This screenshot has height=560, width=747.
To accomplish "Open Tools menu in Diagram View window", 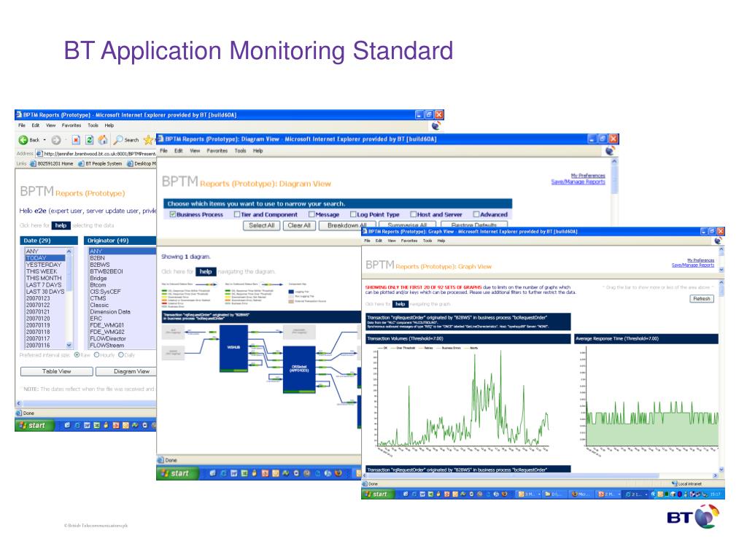I will (240, 151).
